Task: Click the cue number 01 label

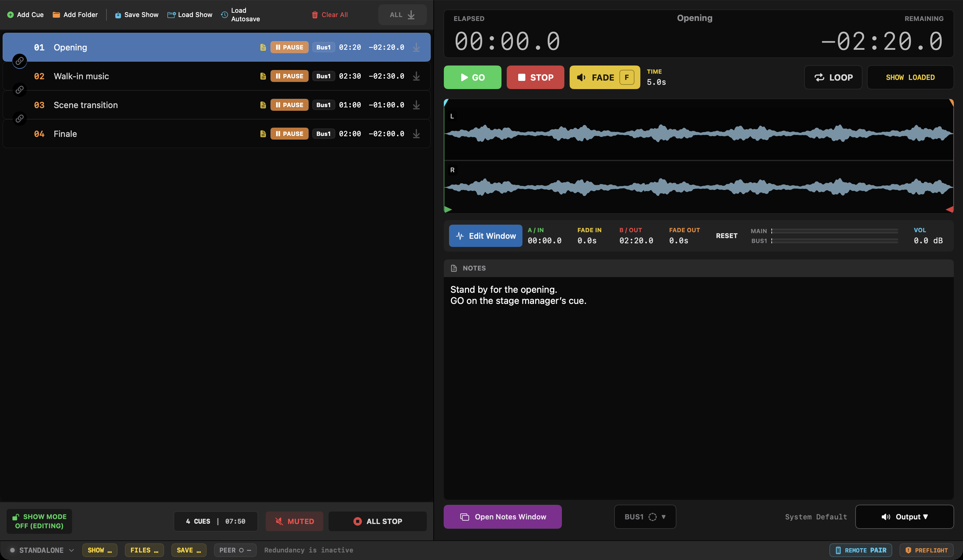Action: pos(39,47)
